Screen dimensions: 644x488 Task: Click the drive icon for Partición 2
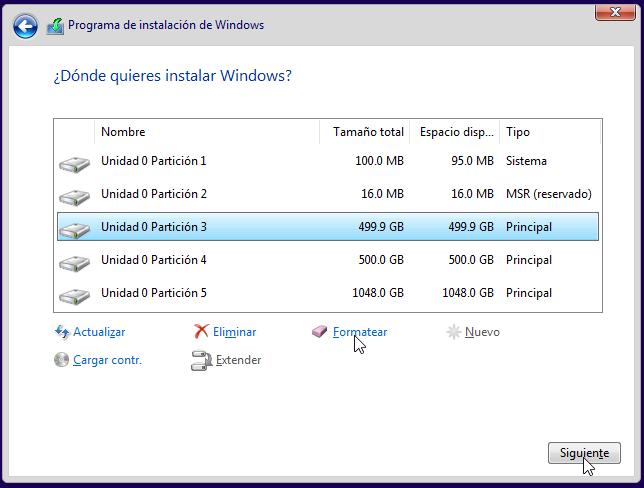click(x=74, y=197)
